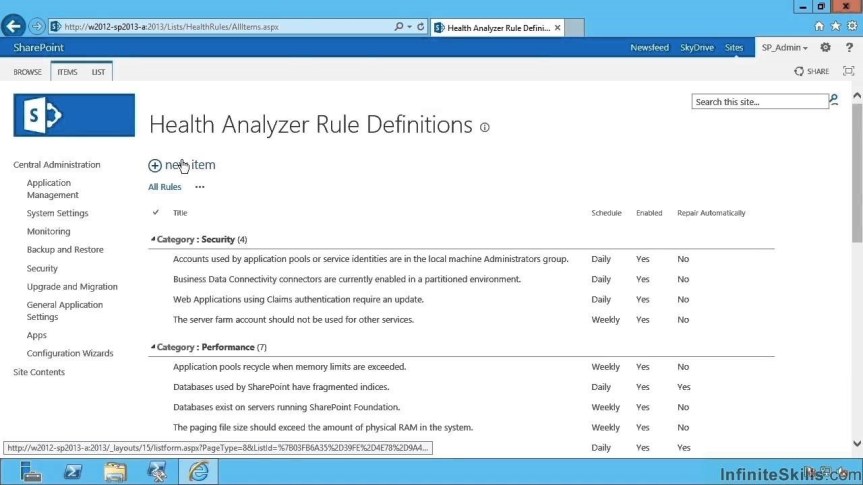This screenshot has height=485, width=863.
Task: Open Newsfeed in the top bar
Action: [x=649, y=47]
